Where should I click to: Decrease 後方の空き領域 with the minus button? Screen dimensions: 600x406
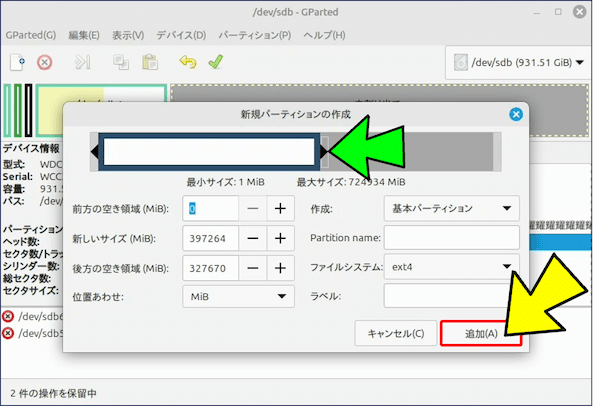click(254, 268)
